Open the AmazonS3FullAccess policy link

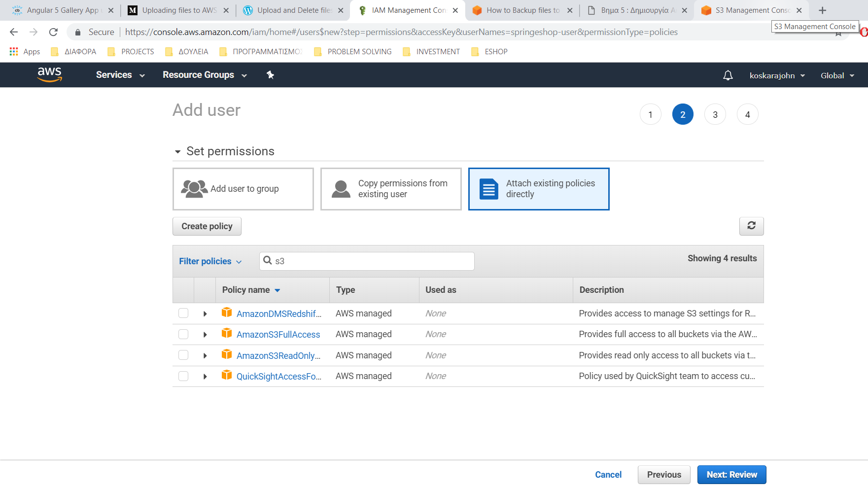click(x=278, y=335)
